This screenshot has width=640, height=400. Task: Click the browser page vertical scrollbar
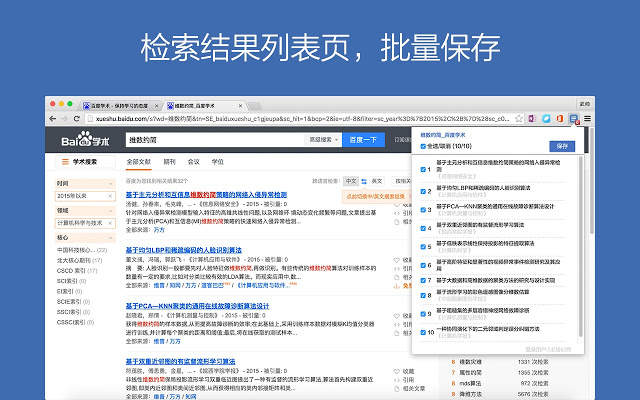592,181
